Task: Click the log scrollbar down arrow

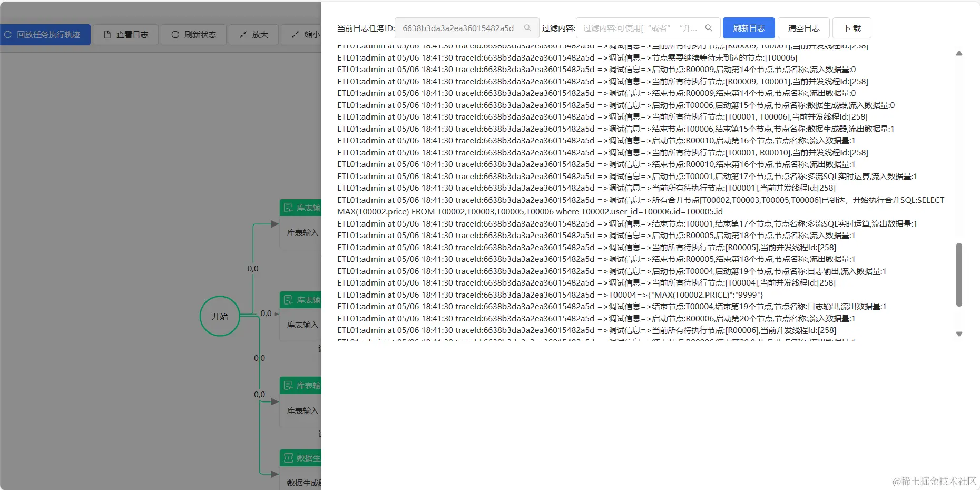Action: point(959,334)
